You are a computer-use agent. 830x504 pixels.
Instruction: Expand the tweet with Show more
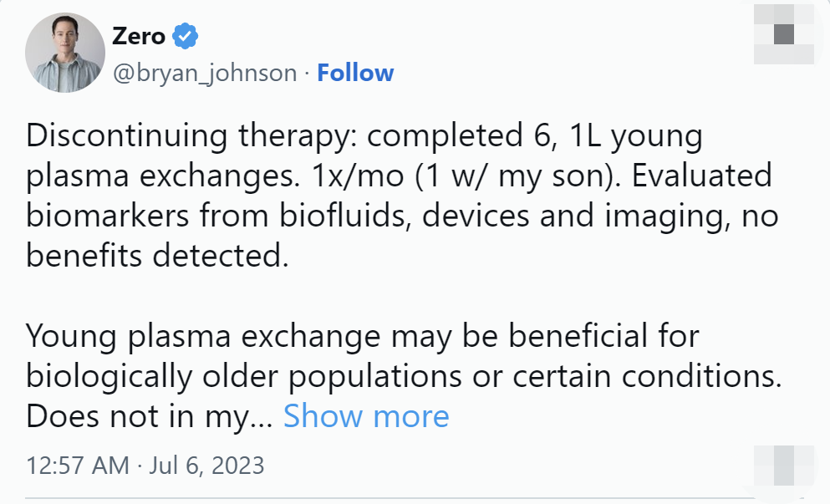(366, 415)
